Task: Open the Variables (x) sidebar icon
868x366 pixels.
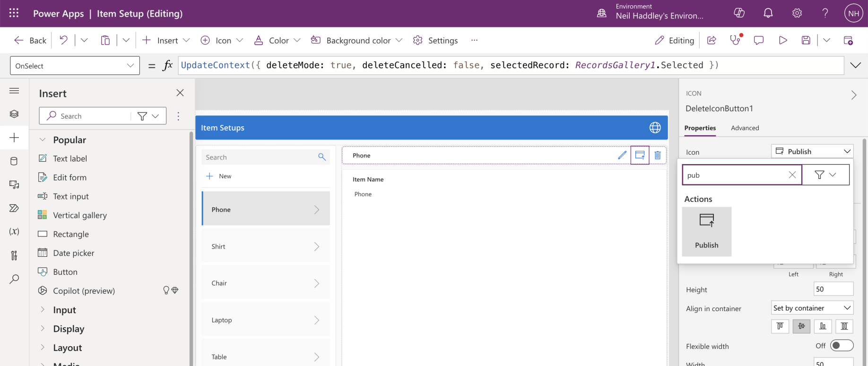Action: 14,231
